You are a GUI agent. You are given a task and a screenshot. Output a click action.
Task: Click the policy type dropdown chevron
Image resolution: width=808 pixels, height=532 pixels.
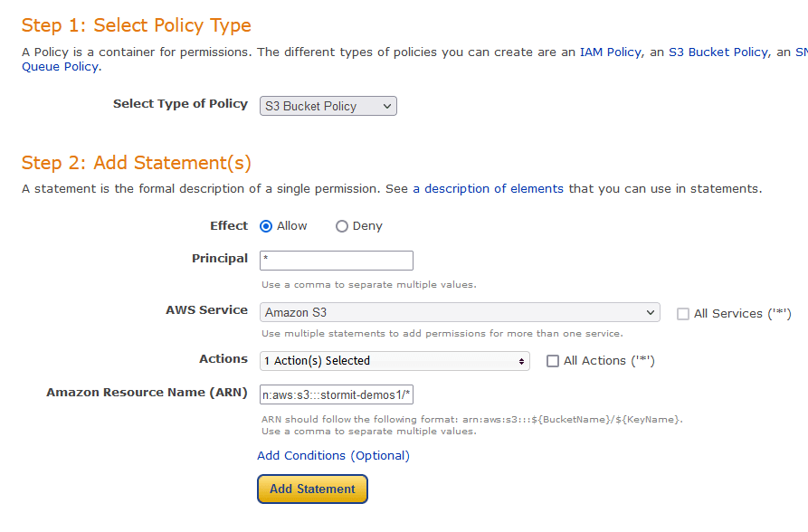pos(387,106)
